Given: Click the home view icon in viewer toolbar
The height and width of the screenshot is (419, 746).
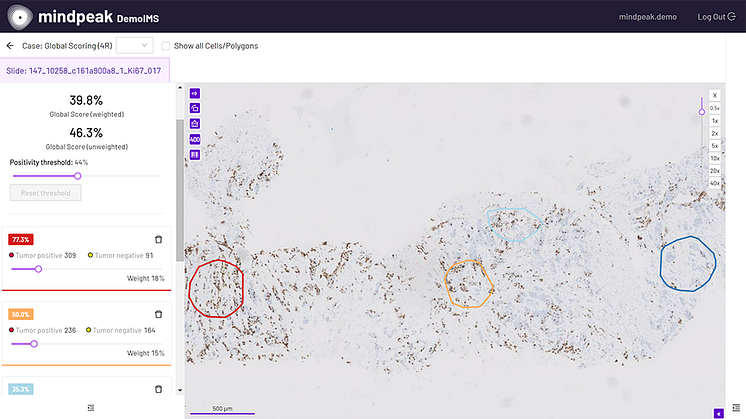Looking at the screenshot, I should pyautogui.click(x=195, y=124).
